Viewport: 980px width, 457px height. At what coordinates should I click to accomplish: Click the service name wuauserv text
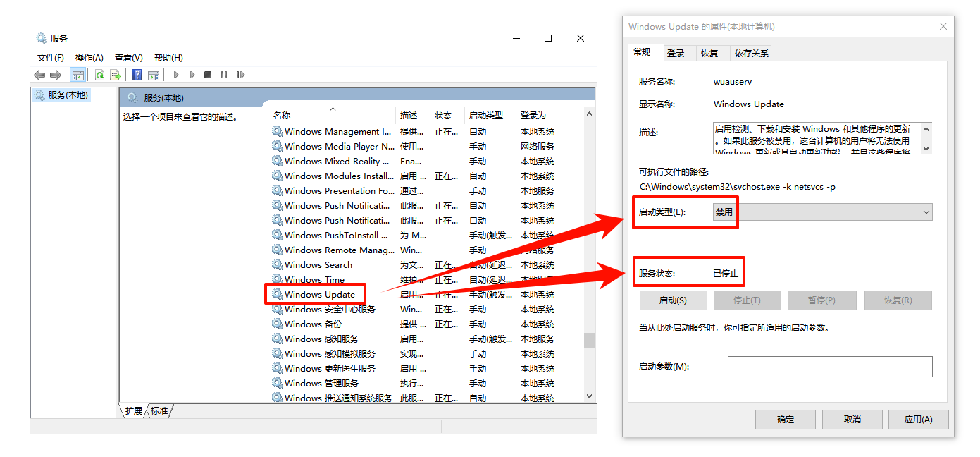(x=733, y=82)
